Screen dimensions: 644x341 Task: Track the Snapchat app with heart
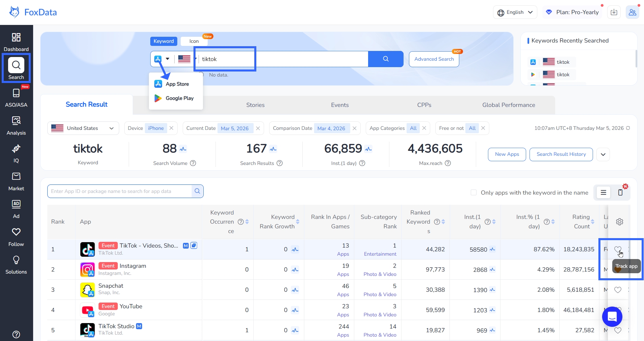617,290
